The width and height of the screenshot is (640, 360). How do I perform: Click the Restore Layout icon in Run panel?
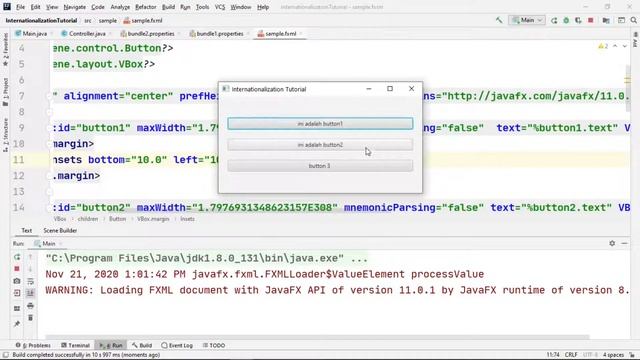tap(17, 308)
